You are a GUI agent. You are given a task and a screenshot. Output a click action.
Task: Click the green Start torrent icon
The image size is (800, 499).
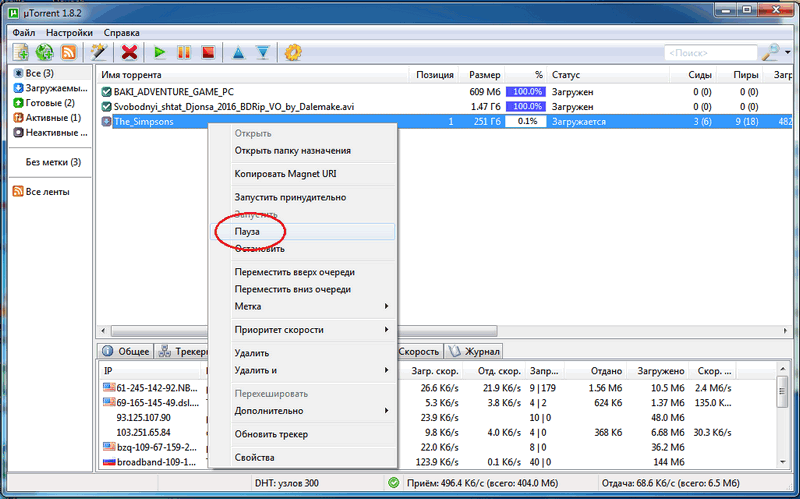(x=160, y=52)
